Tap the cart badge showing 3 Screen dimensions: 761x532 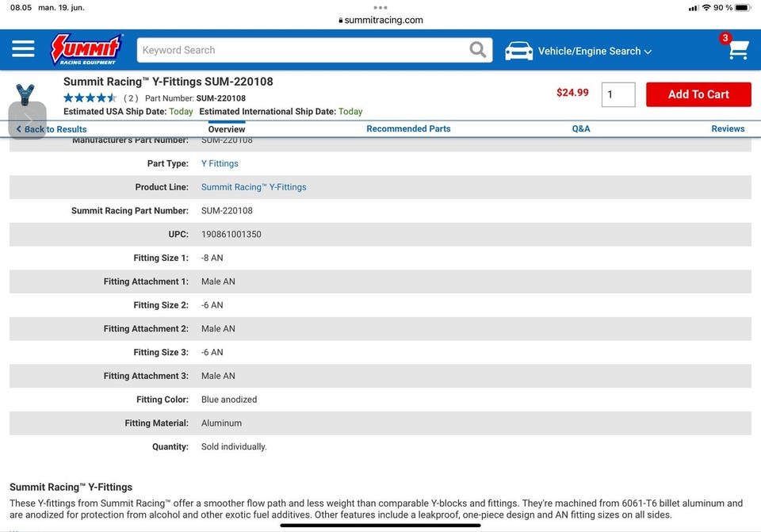pos(725,38)
